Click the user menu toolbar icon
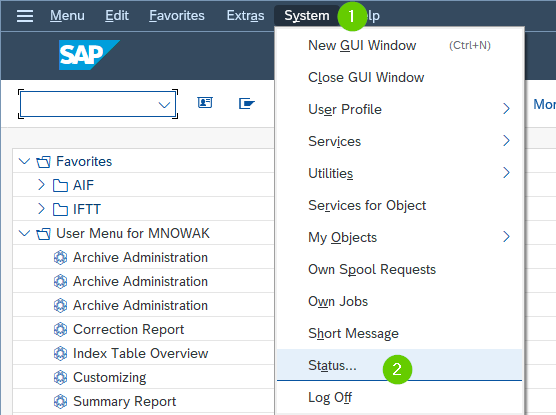The width and height of the screenshot is (556, 415). [205, 103]
